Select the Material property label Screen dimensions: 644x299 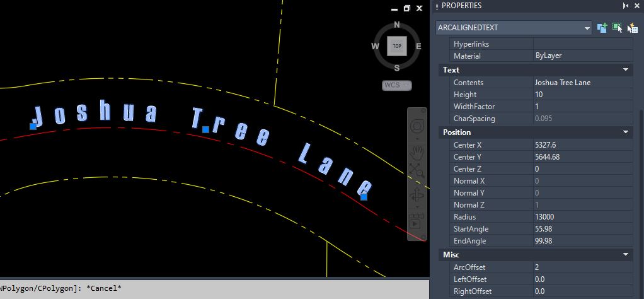pos(467,56)
